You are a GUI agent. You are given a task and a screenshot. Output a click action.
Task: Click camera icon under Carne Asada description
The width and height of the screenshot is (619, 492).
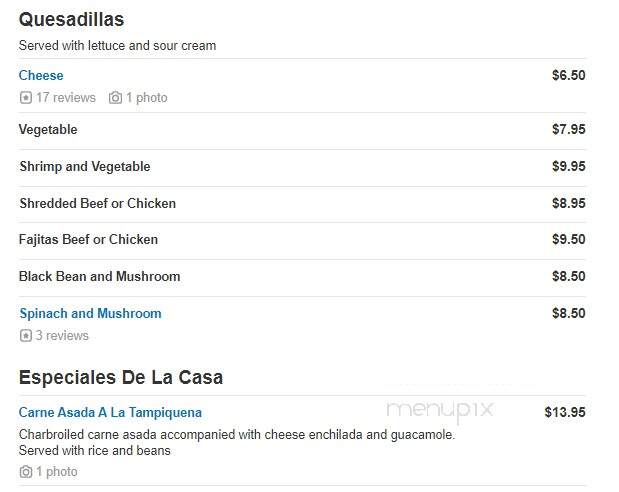click(x=26, y=471)
